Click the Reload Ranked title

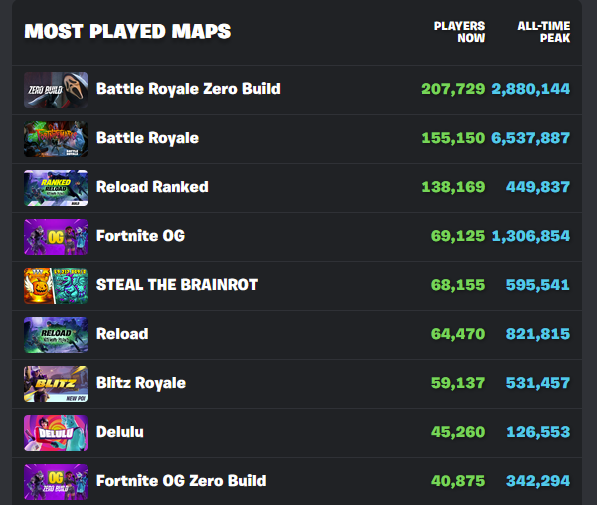coord(152,187)
